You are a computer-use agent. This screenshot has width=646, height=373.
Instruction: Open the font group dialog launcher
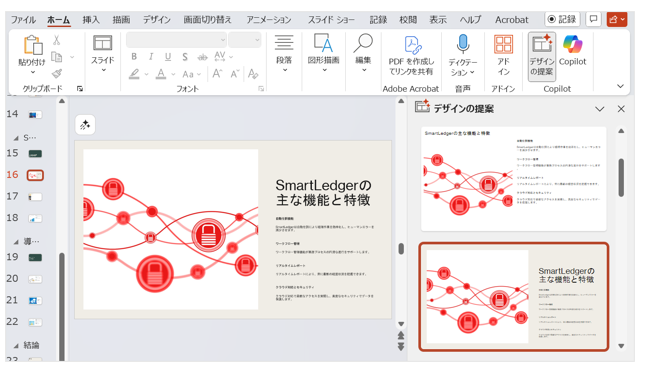(261, 89)
